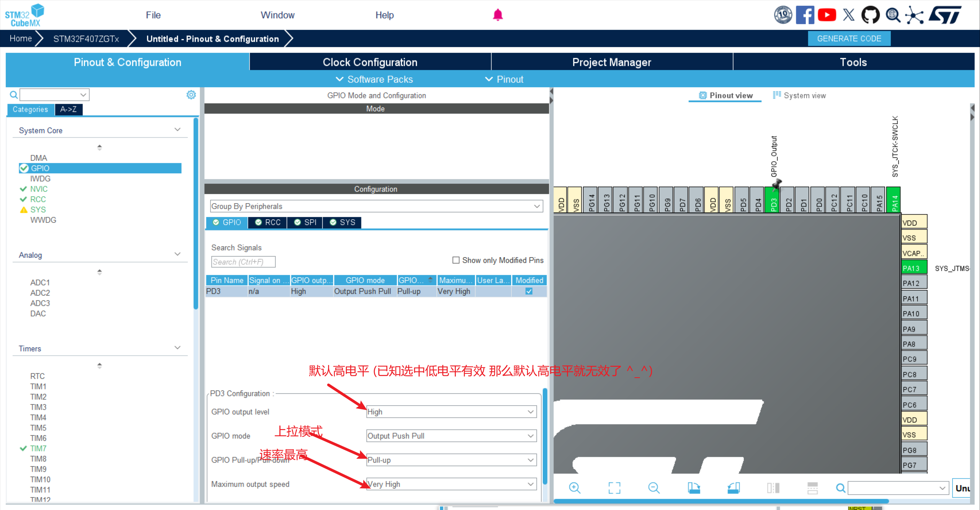Click the Search Signals input field
This screenshot has width=980, height=510.
[243, 262]
